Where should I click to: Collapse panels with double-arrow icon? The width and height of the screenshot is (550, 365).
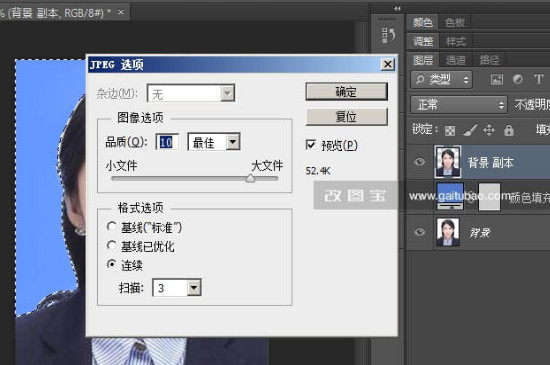point(397,8)
